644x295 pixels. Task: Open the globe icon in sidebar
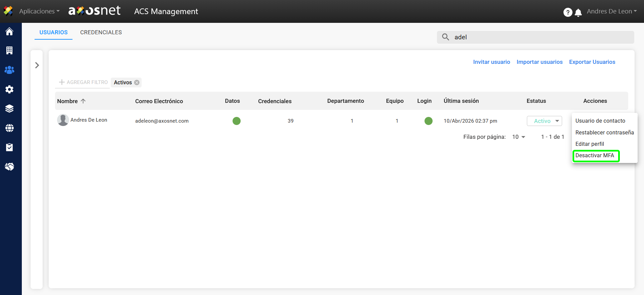point(9,128)
